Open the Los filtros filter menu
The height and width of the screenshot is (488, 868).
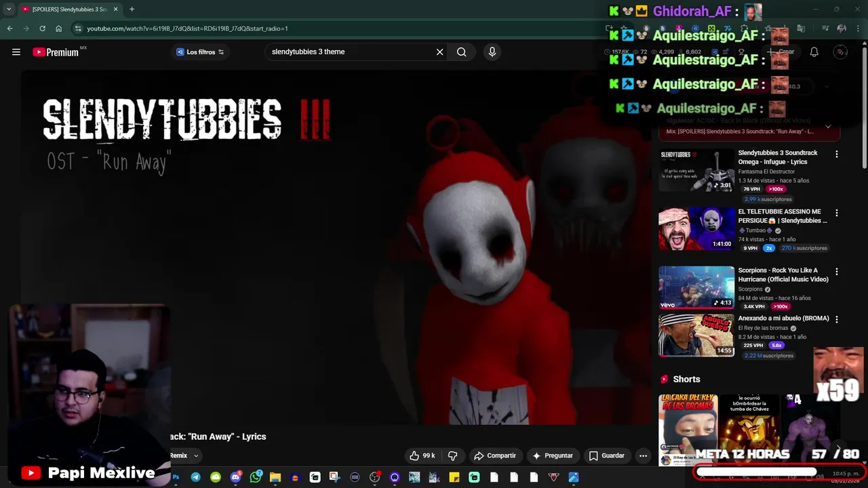point(200,52)
